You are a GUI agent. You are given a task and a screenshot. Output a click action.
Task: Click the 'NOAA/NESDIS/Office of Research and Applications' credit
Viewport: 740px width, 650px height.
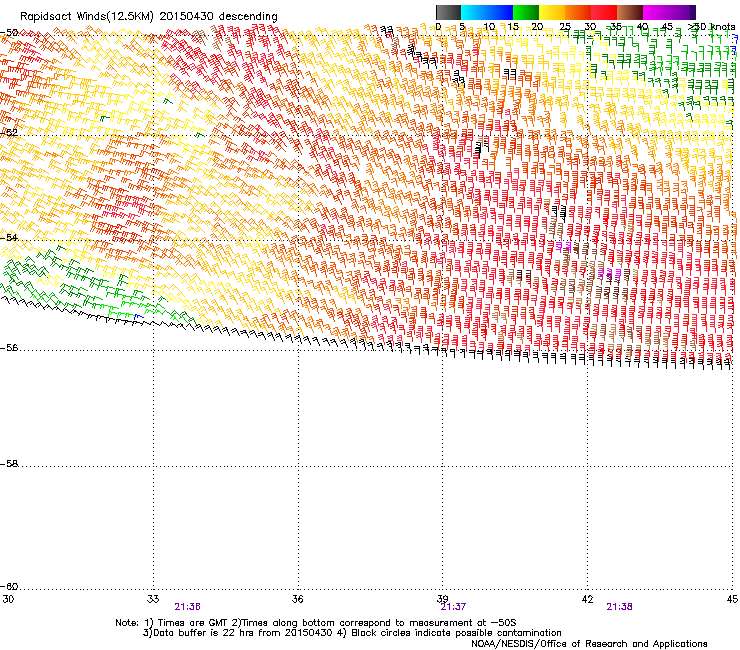589,644
